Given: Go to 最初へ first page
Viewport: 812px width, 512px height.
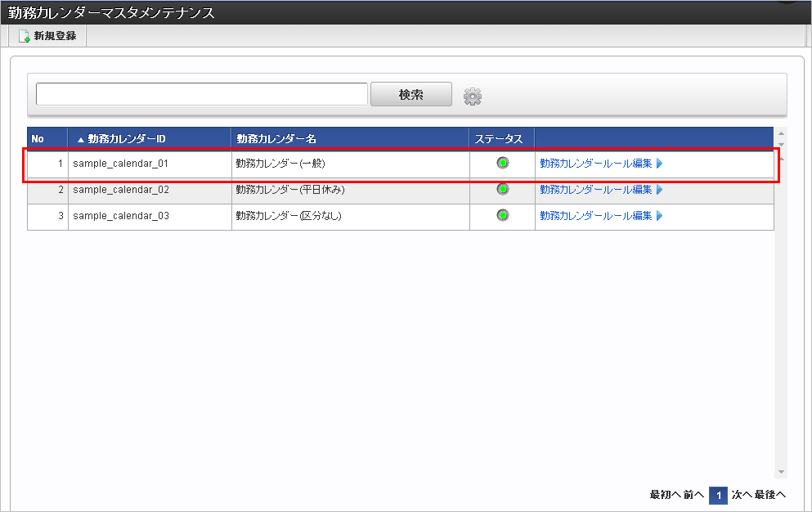Looking at the screenshot, I should click(665, 495).
